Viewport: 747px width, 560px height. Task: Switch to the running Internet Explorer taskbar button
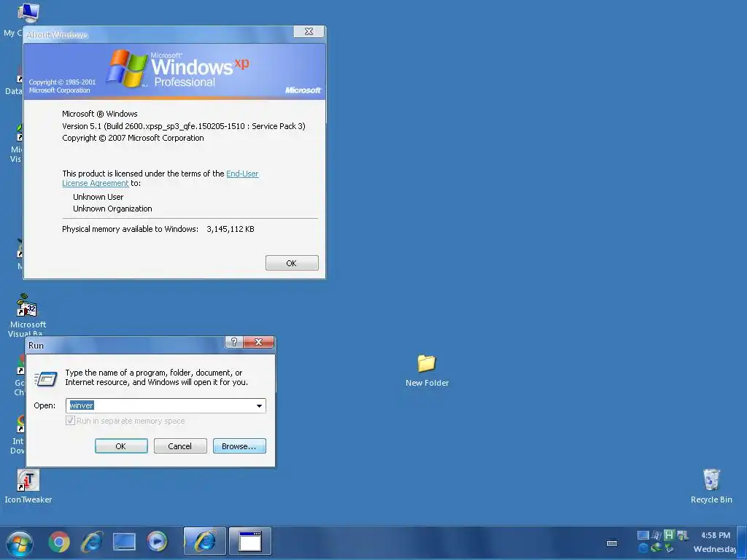click(205, 542)
